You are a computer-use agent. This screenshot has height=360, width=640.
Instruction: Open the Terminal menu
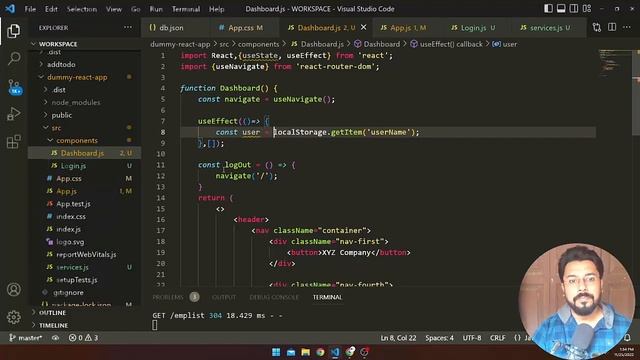click(186, 9)
